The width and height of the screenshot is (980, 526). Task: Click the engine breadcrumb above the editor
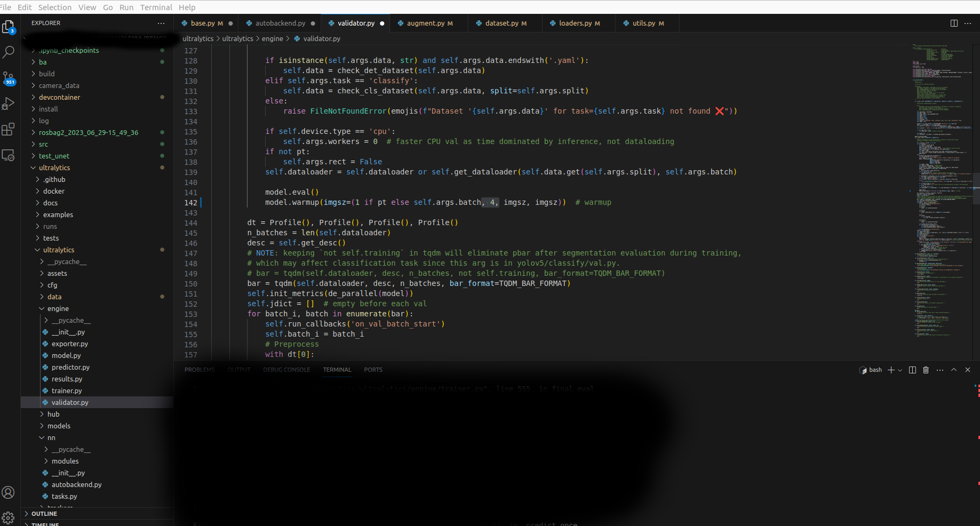[272, 38]
